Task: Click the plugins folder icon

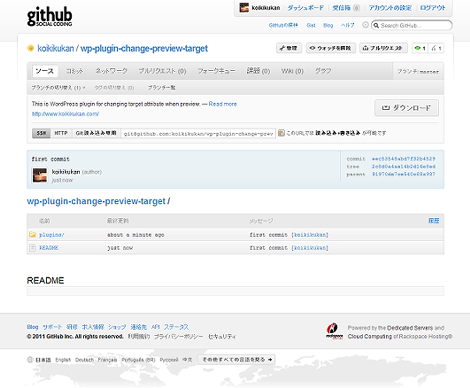Action: coord(32,235)
